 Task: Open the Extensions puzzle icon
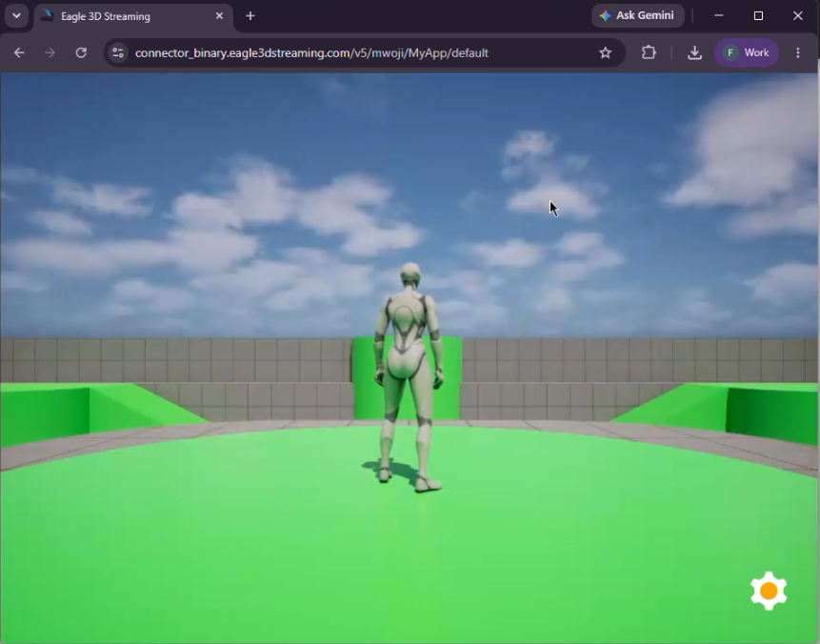[649, 52]
